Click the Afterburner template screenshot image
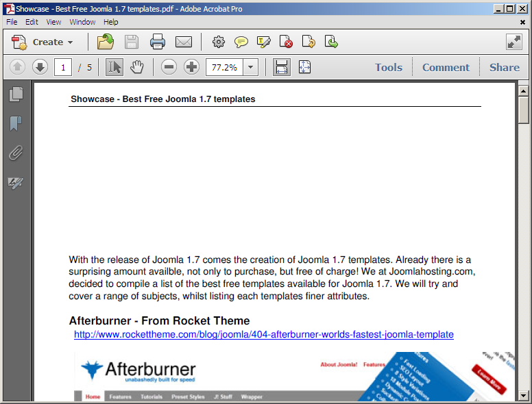The width and height of the screenshot is (532, 404). (294, 376)
